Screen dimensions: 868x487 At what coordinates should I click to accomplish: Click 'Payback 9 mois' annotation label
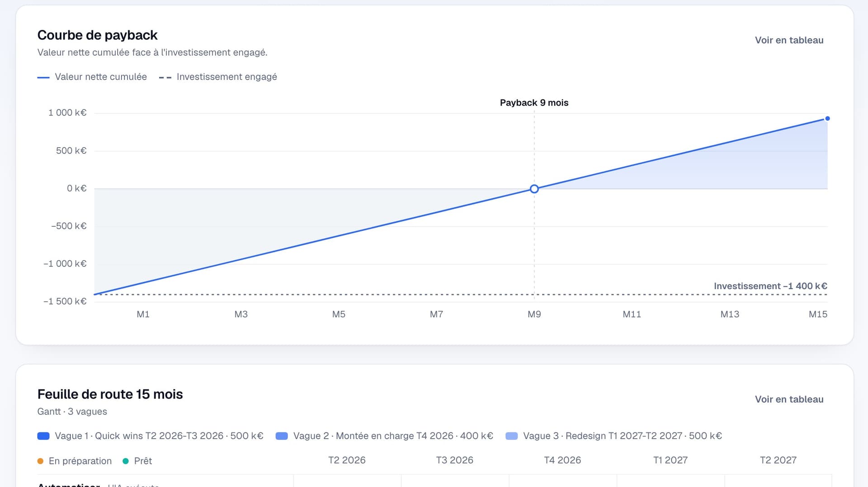pos(534,103)
